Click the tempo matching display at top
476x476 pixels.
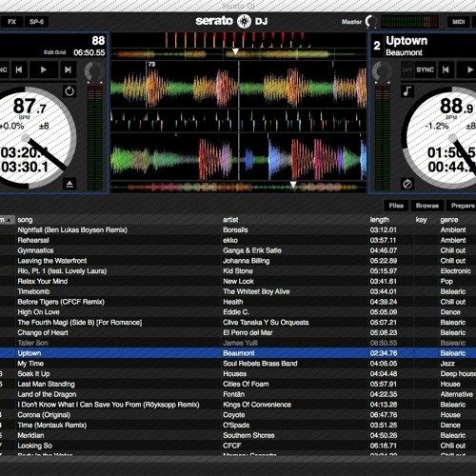tap(238, 40)
